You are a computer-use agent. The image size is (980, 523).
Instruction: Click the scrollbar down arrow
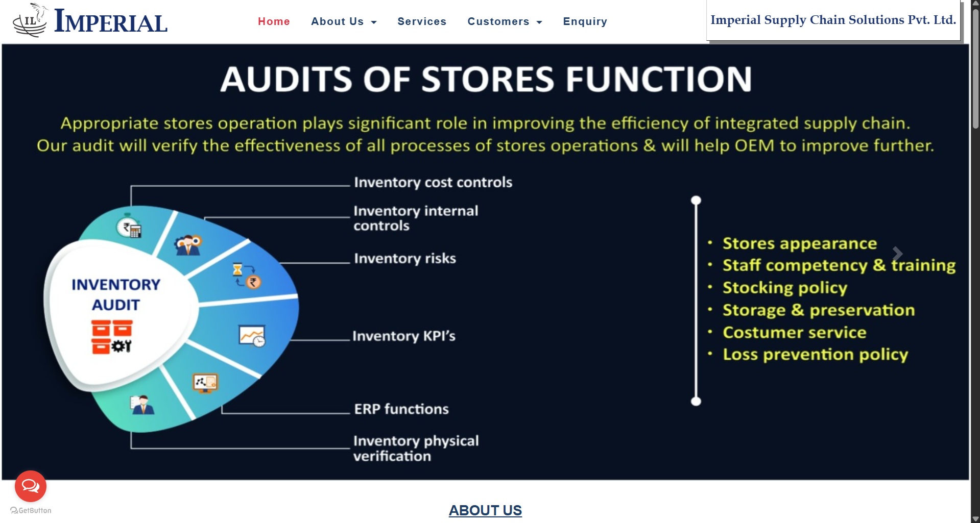(975, 518)
